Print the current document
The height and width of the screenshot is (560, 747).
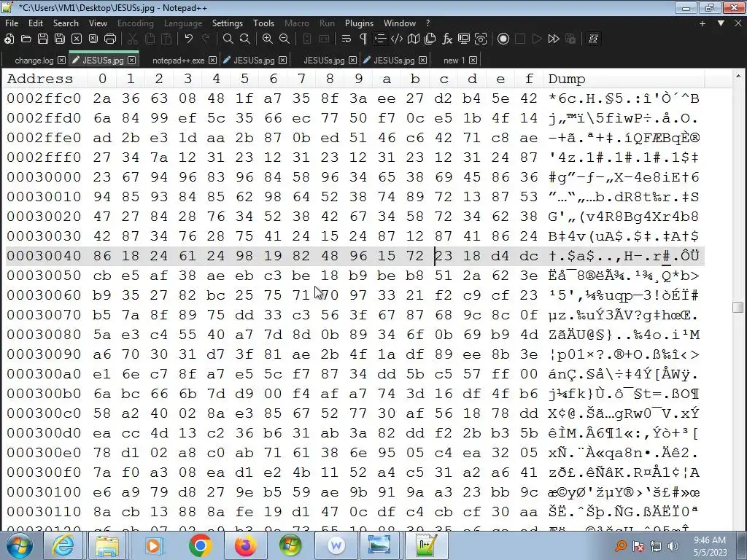click(110, 39)
